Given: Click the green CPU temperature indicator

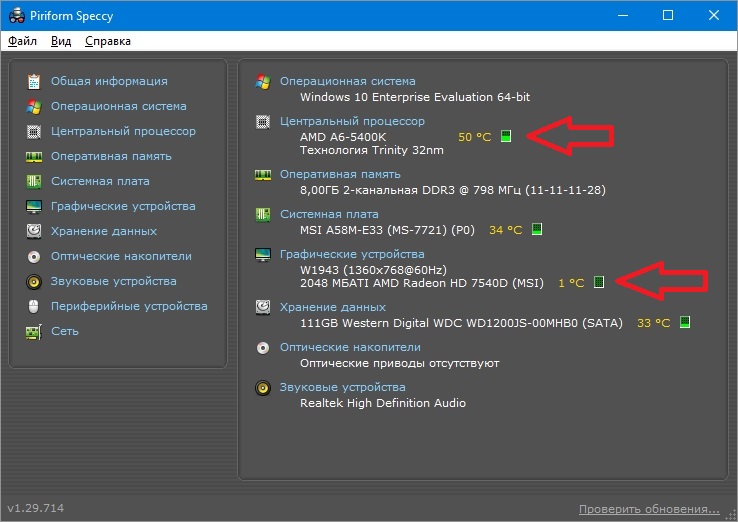Looking at the screenshot, I should click(506, 137).
